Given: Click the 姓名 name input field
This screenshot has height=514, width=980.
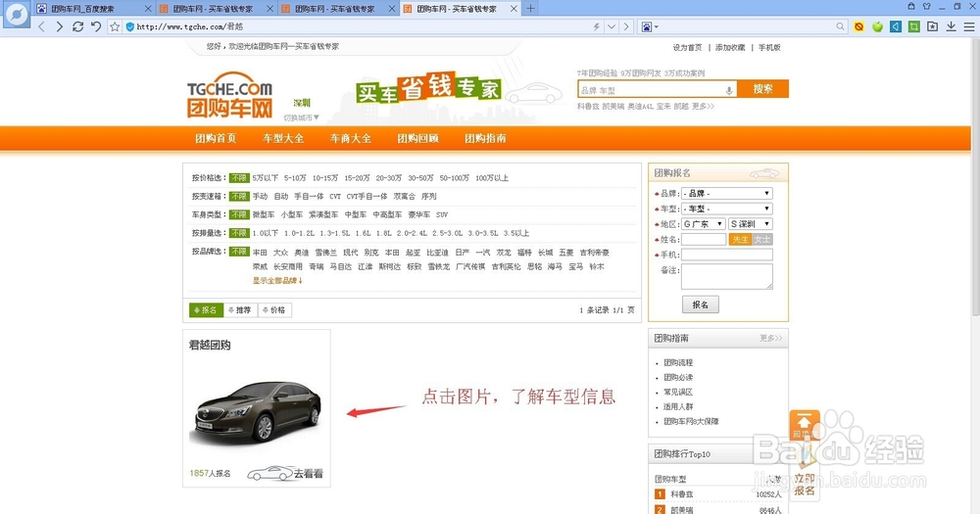Looking at the screenshot, I should pyautogui.click(x=704, y=239).
